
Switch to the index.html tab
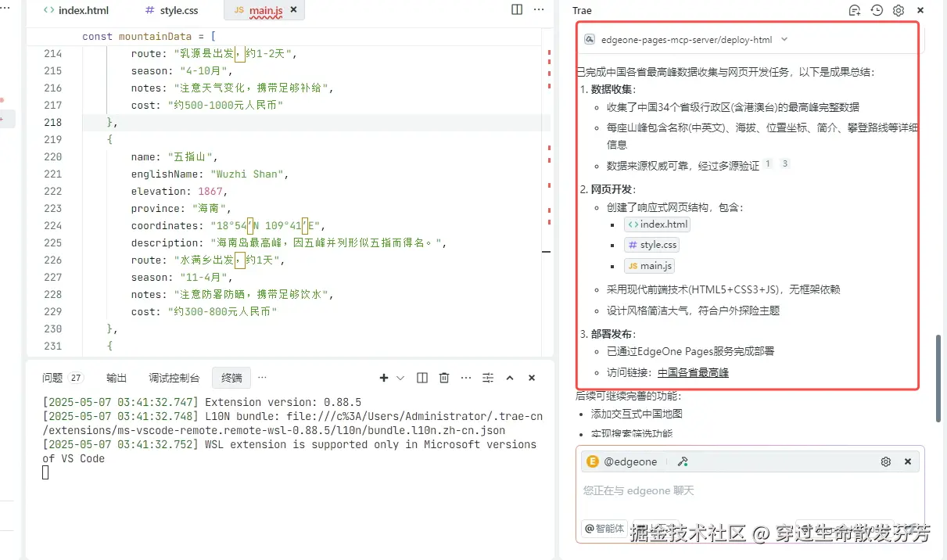[76, 10]
